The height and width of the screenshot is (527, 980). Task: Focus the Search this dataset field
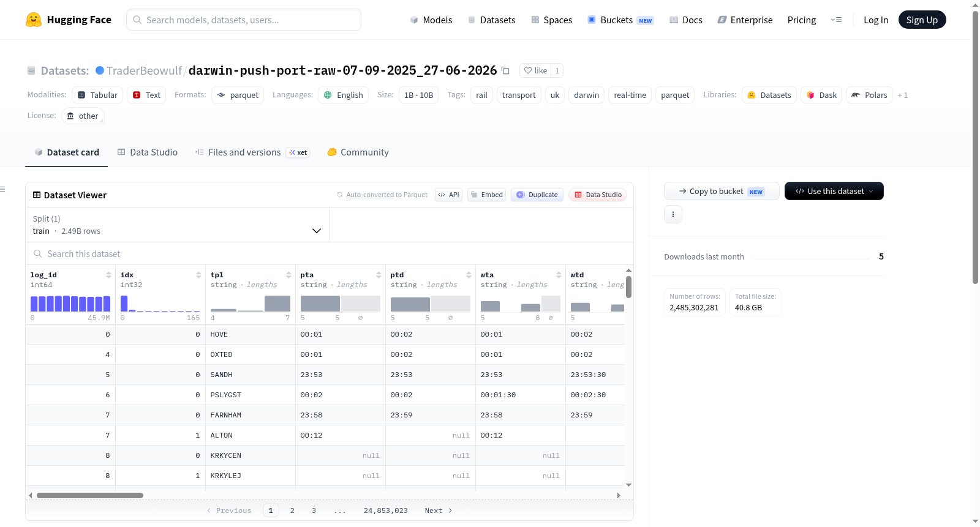click(x=330, y=253)
